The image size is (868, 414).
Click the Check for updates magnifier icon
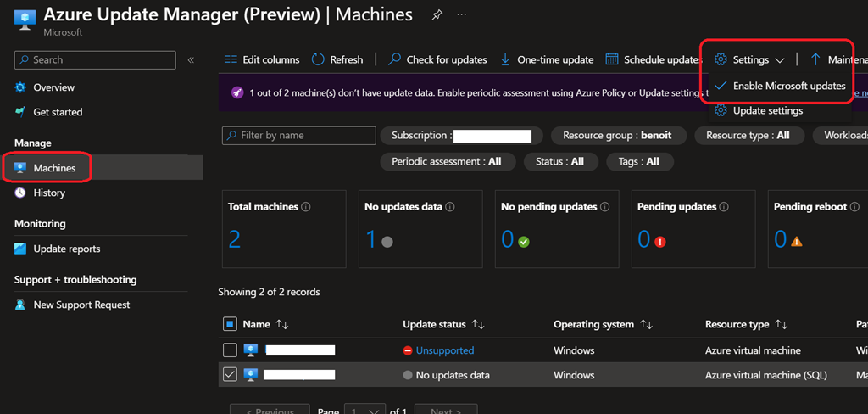[x=394, y=59]
